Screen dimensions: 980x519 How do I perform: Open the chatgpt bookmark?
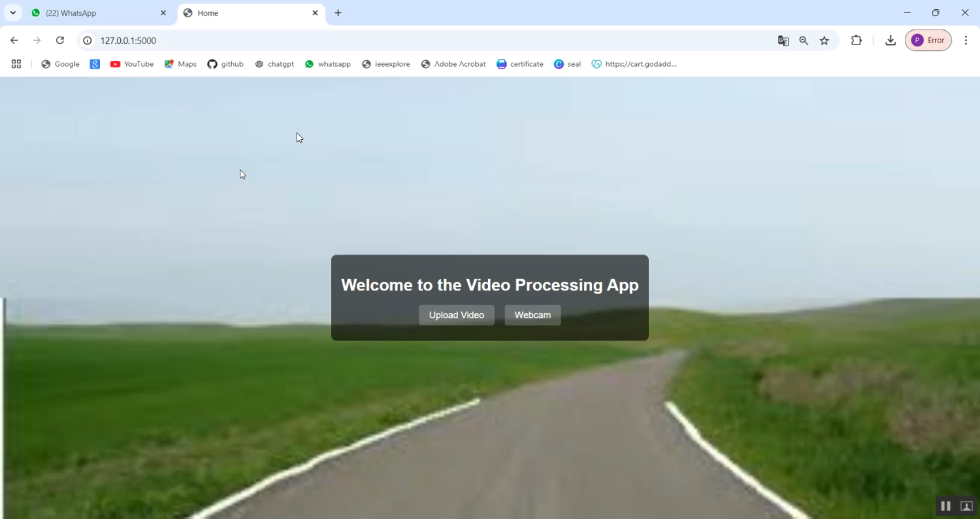click(x=274, y=64)
